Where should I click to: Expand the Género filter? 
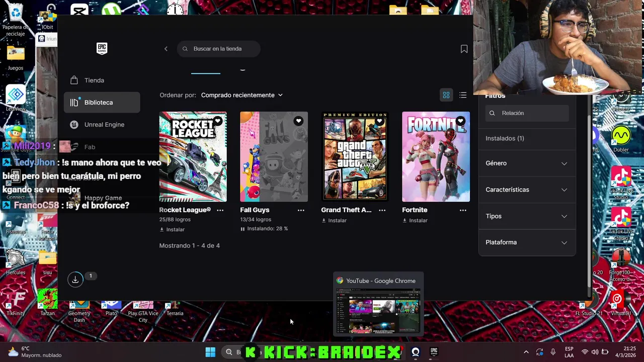point(527,163)
